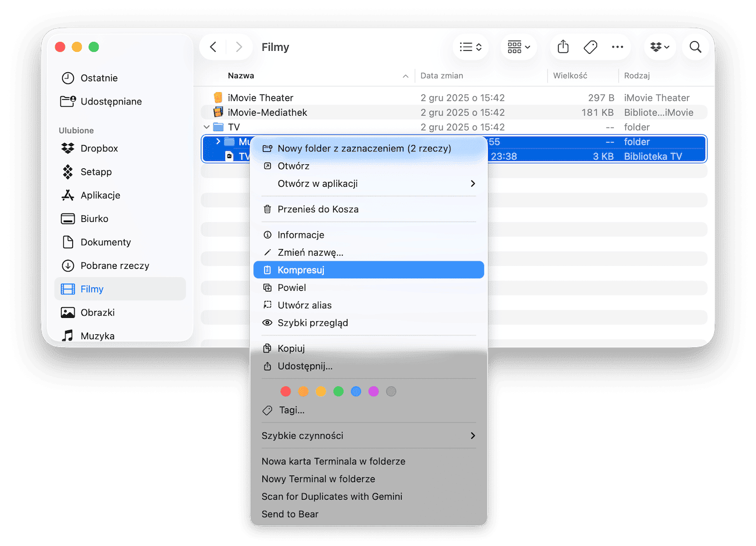
Task: Apply the orange tag color
Action: tap(303, 391)
